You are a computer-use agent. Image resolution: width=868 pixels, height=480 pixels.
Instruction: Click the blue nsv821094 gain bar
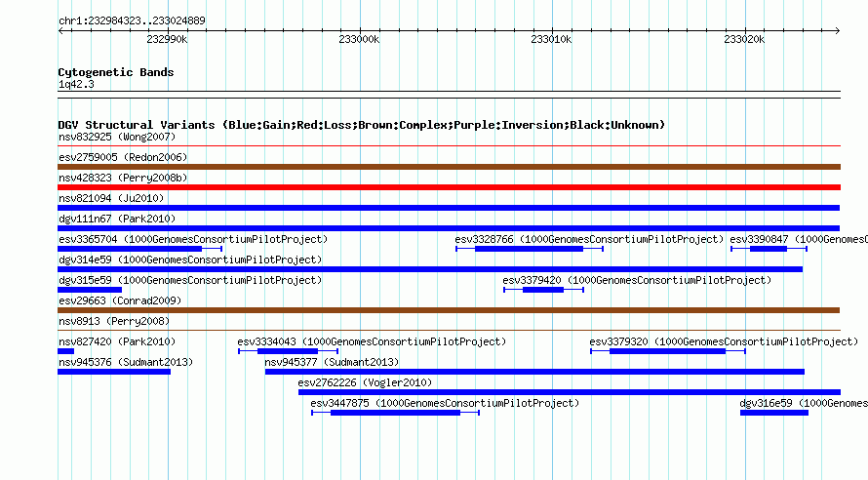coord(449,208)
